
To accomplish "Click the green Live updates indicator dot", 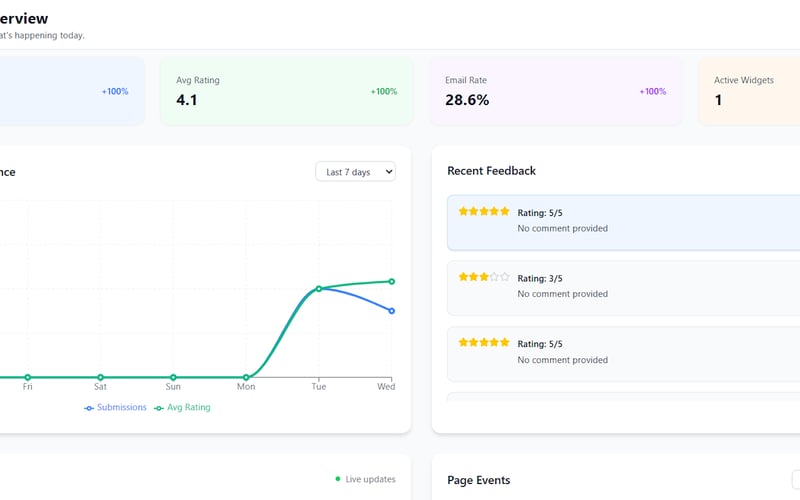I will (x=338, y=479).
